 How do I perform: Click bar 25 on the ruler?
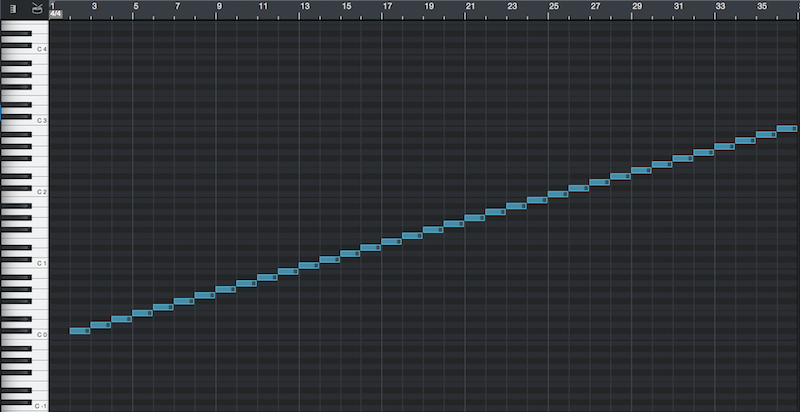[554, 6]
